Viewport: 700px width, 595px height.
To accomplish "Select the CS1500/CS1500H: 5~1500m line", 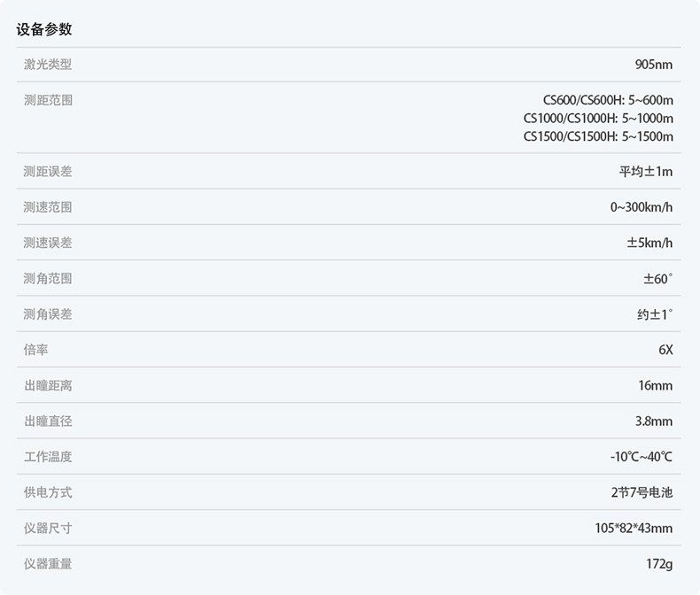I will click(598, 136).
